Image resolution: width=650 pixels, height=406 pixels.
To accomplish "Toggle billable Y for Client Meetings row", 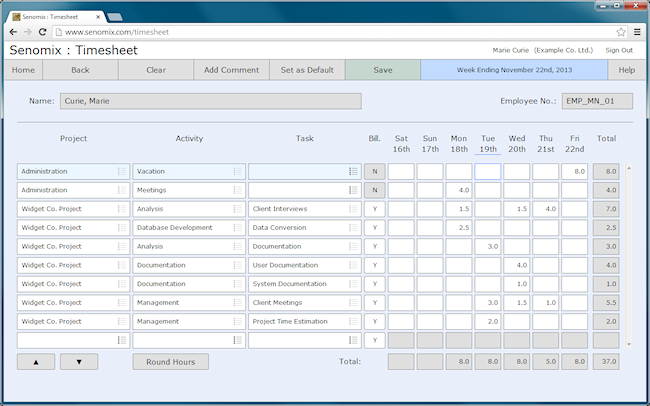I will (x=375, y=302).
